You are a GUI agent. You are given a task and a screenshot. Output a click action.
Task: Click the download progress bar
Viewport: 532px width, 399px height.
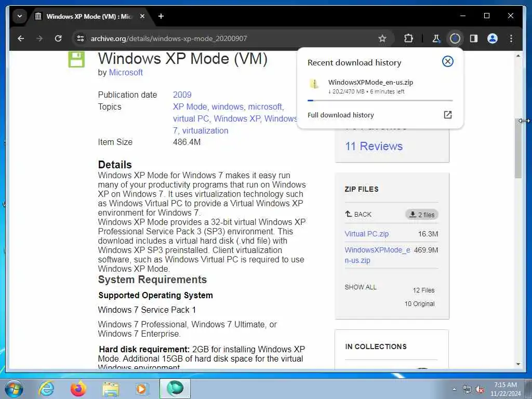pos(380,100)
